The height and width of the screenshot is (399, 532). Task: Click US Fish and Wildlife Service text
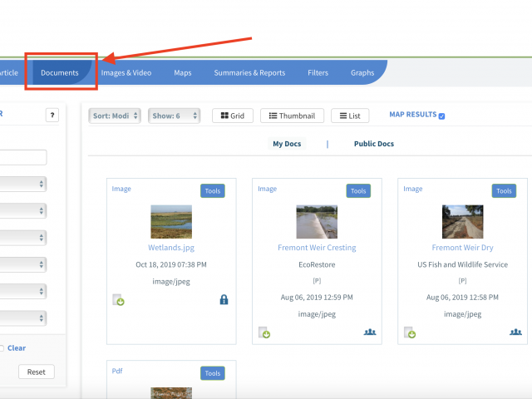(x=462, y=264)
